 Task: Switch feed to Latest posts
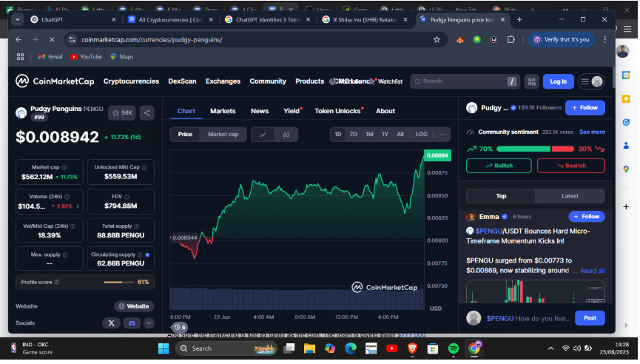tap(570, 196)
